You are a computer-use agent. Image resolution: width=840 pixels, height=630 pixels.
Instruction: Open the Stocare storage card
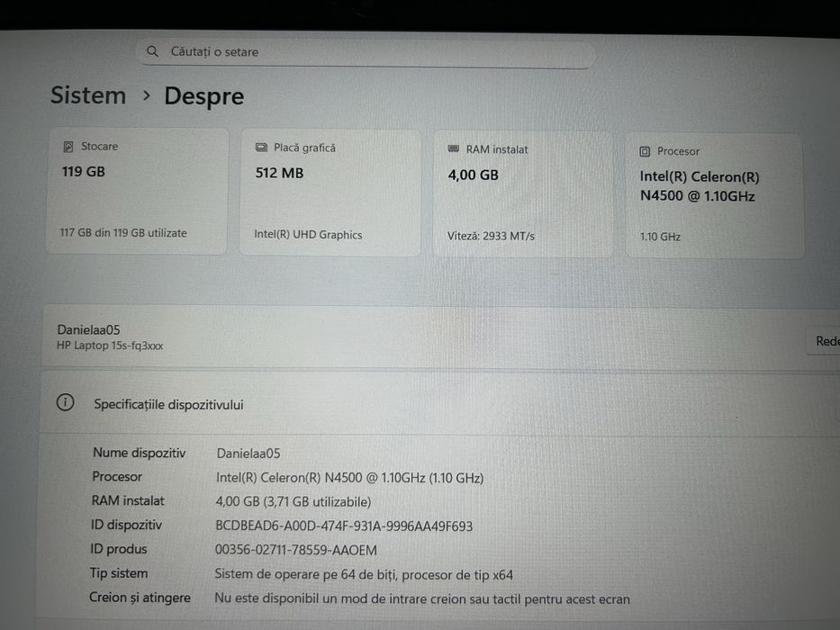pyautogui.click(x=137, y=191)
